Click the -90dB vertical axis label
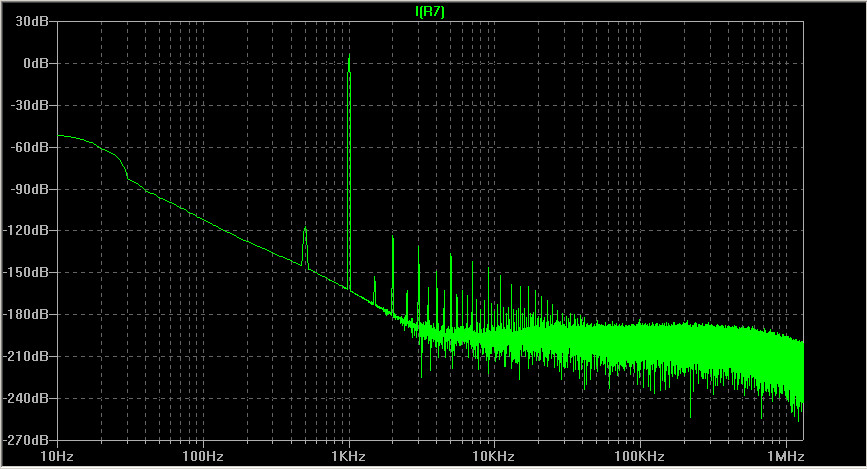 point(30,189)
